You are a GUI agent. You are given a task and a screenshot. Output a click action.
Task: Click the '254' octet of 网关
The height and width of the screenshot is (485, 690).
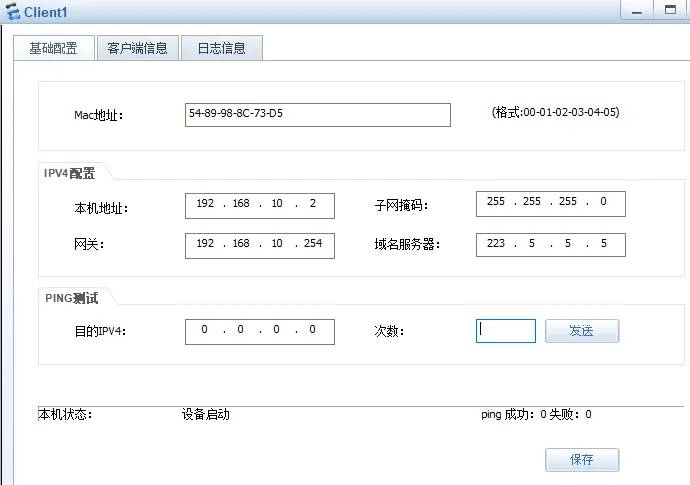313,243
